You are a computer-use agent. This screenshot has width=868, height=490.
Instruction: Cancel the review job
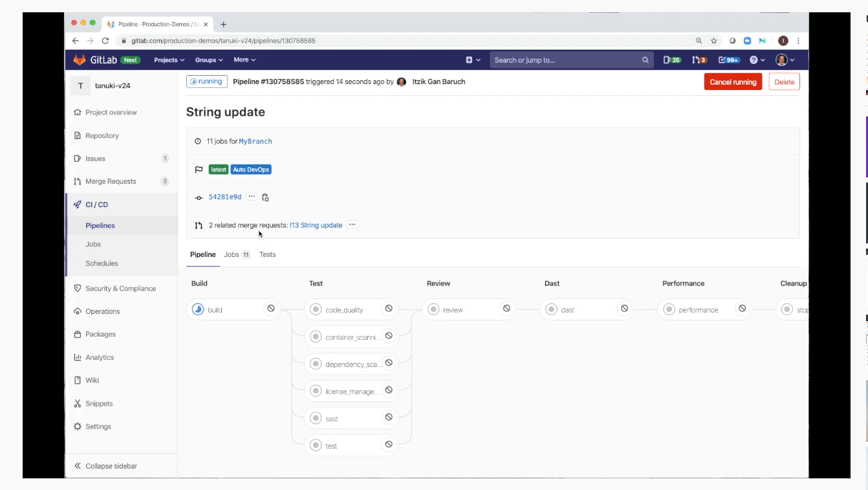(x=506, y=309)
